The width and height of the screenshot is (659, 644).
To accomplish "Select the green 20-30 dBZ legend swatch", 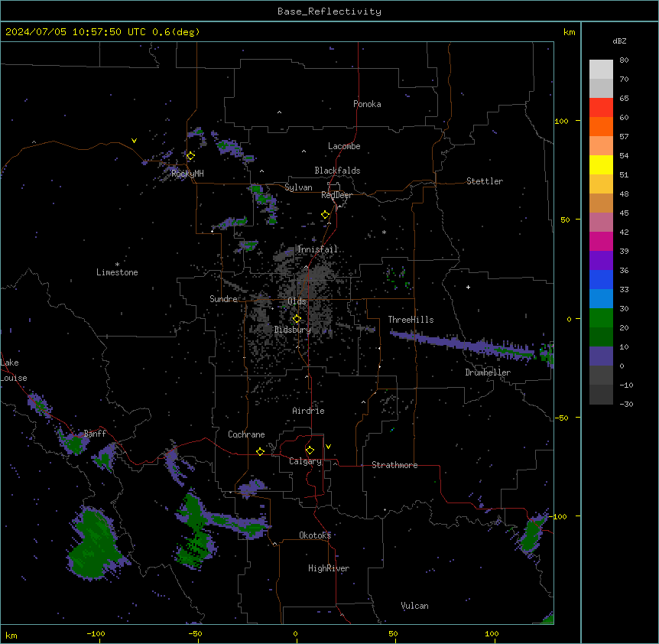I will (601, 318).
